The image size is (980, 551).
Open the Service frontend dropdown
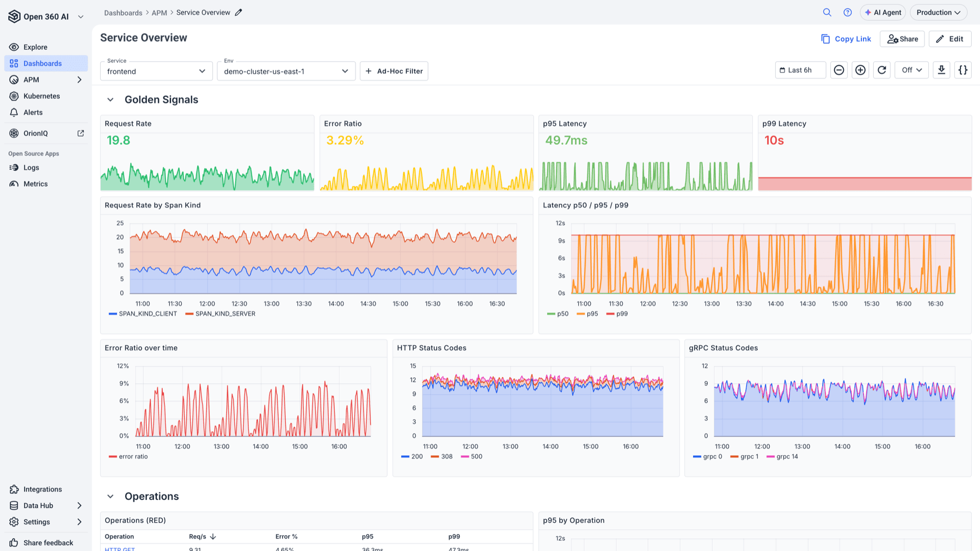[156, 71]
